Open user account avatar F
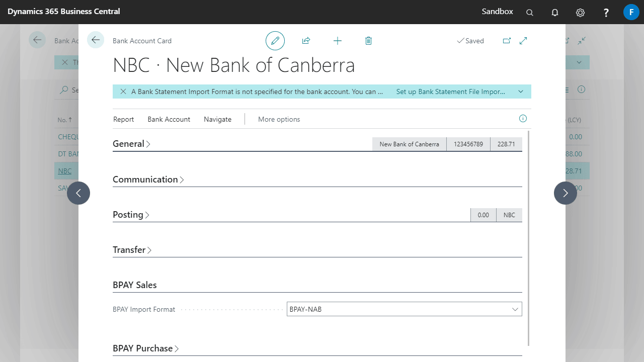 point(631,12)
